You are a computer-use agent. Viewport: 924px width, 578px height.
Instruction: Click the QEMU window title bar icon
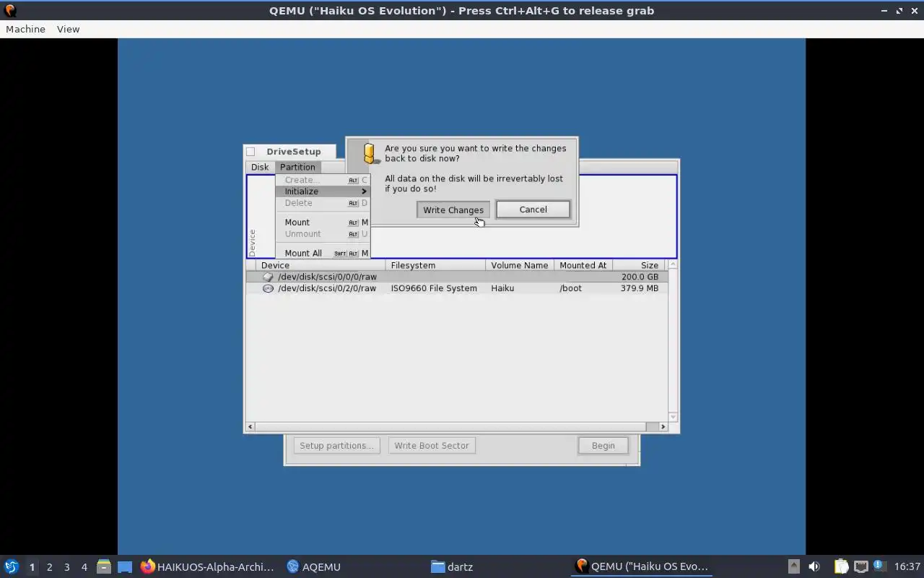click(x=9, y=11)
